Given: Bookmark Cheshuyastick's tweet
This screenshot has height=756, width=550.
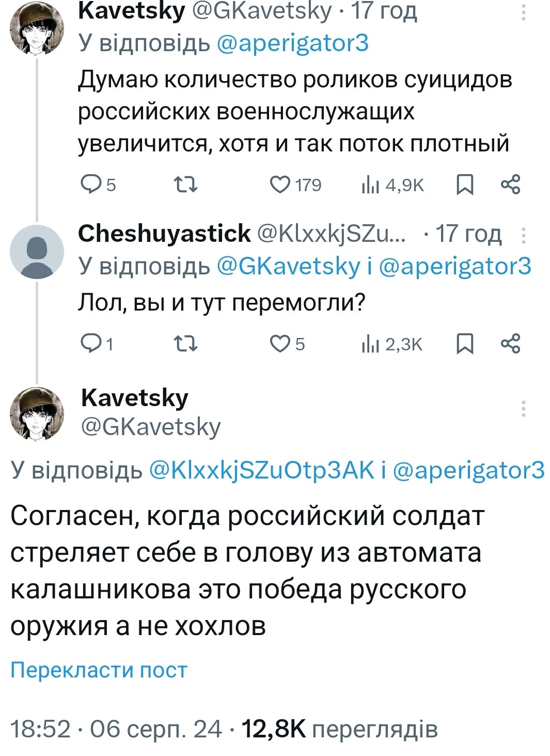Looking at the screenshot, I should (465, 344).
